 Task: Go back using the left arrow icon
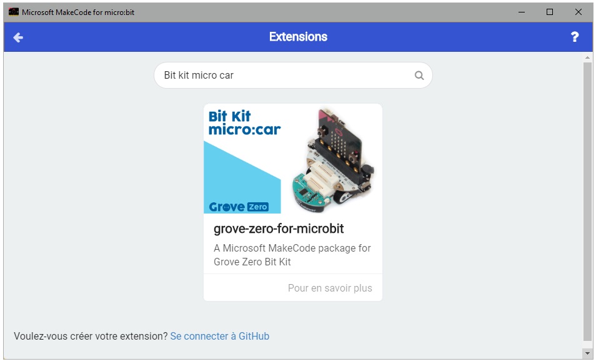point(18,37)
